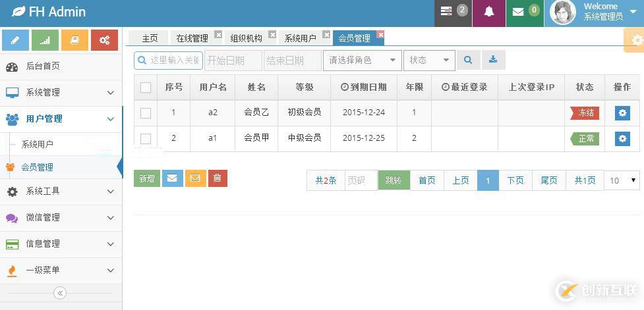Click the green 新增 button
This screenshot has height=310, width=644.
(x=146, y=178)
